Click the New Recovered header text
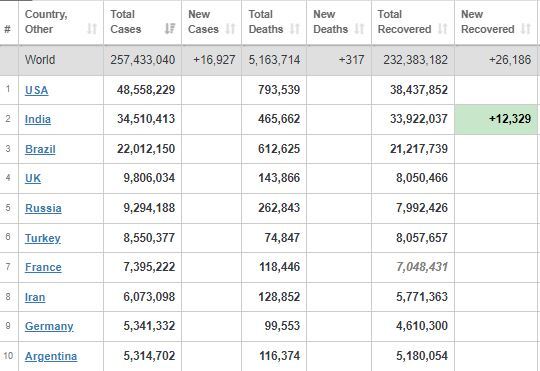The image size is (540, 371). point(488,21)
